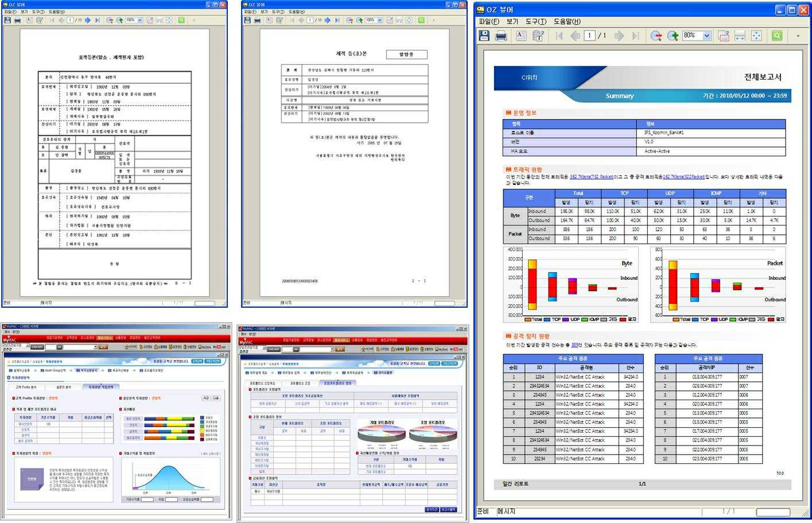Switch to the middle portfolio tab in MyMAC
Screen dimensions: 812x523
(x=301, y=383)
